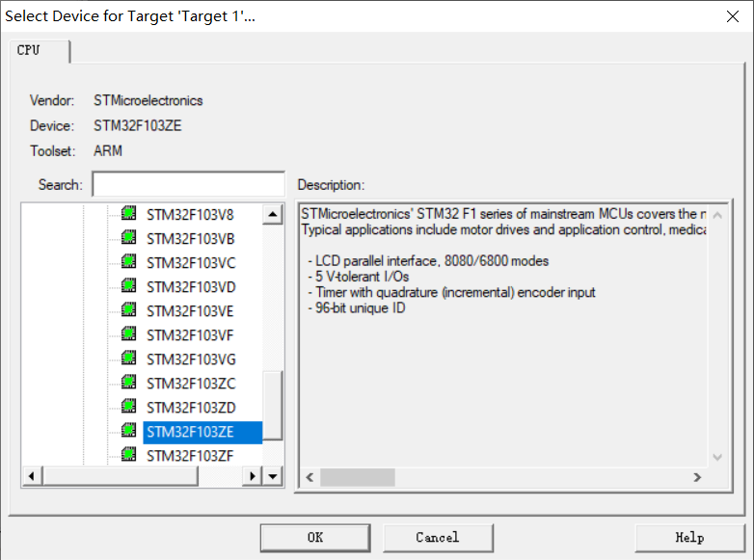The image size is (754, 560).
Task: Click the device list scroll down arrow
Action: coord(273,476)
